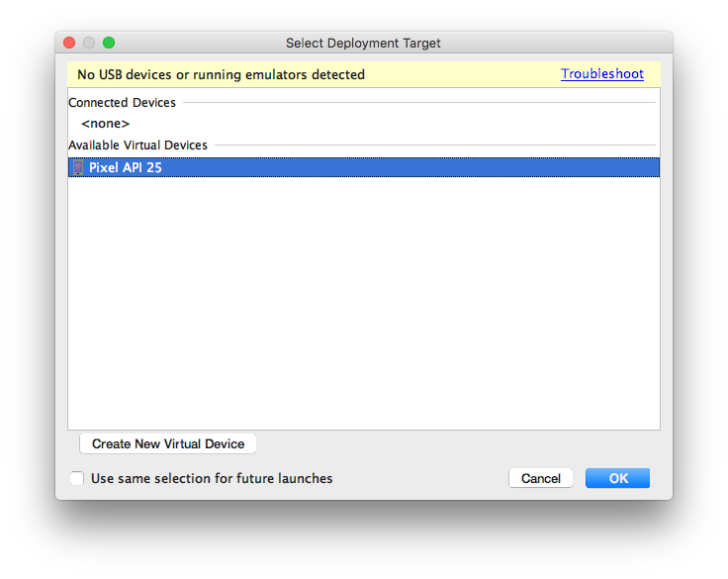The width and height of the screenshot is (728, 579).
Task: Close the dialog with the red button
Action: click(69, 43)
